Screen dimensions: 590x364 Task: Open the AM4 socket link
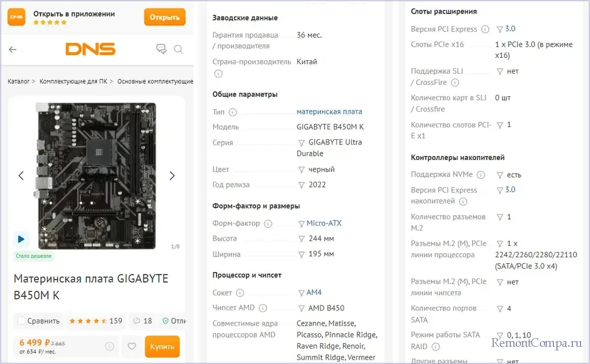pos(314,293)
